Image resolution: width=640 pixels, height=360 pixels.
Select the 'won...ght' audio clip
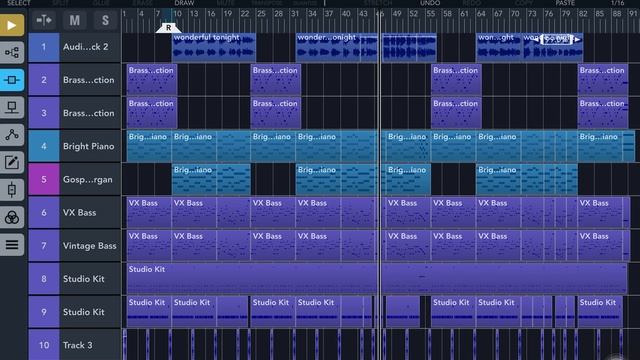499,47
